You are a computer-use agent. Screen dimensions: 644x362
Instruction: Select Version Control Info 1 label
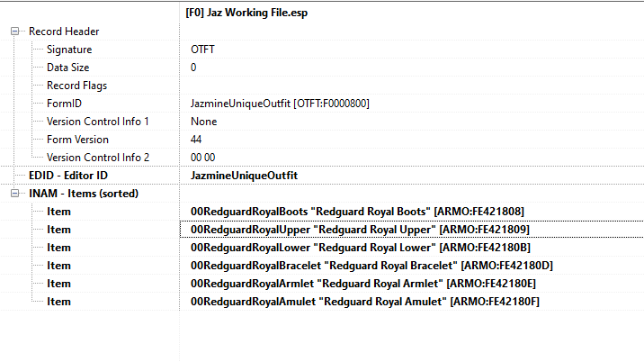[x=98, y=122]
